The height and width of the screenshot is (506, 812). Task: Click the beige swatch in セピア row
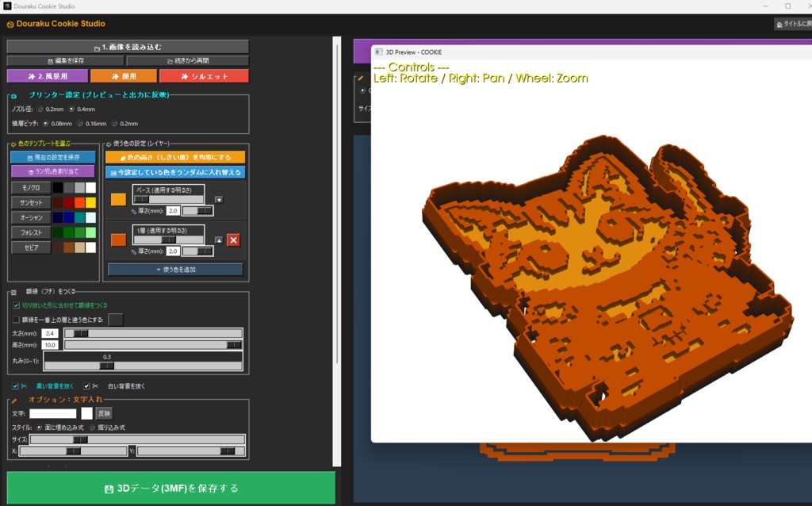(80, 247)
